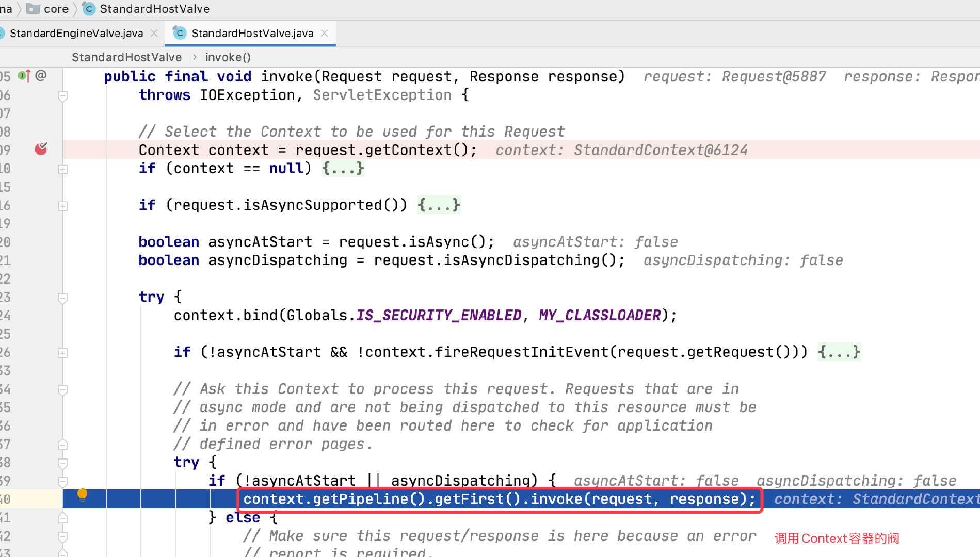This screenshot has width=980, height=557.
Task: Collapse comment block starting 'Ask this Context'
Action: [x=62, y=389]
